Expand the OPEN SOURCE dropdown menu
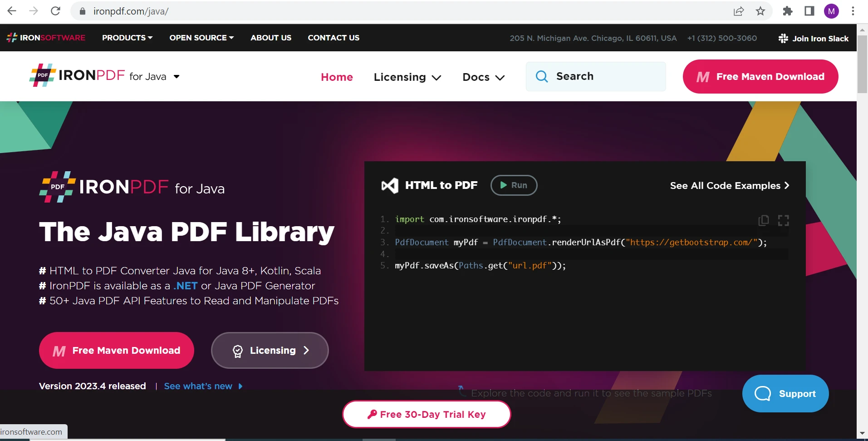 click(201, 38)
